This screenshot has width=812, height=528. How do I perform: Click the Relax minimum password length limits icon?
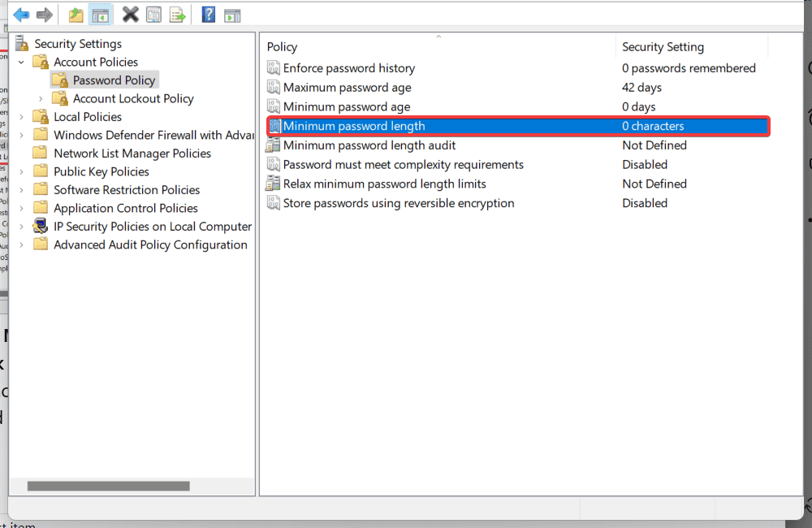click(273, 184)
